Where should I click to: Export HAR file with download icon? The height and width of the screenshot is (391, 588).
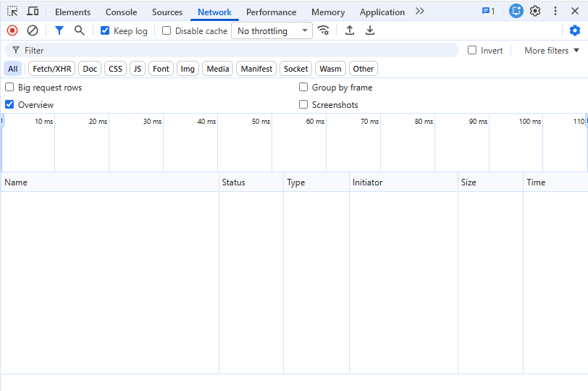click(x=370, y=30)
